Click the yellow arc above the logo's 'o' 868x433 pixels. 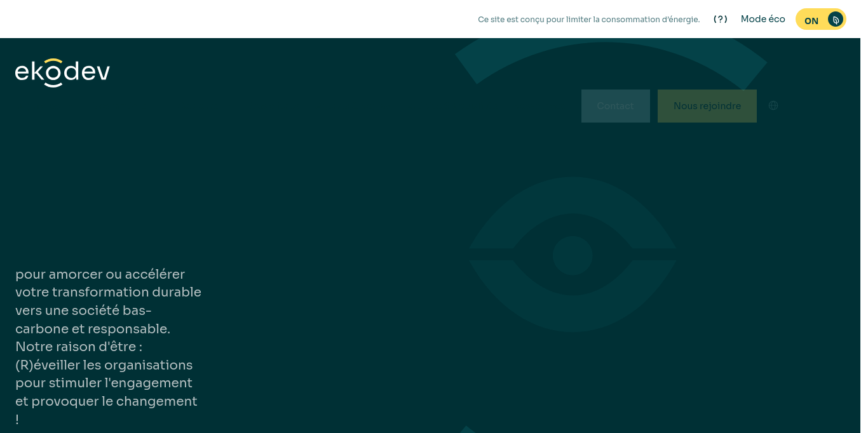point(54,63)
